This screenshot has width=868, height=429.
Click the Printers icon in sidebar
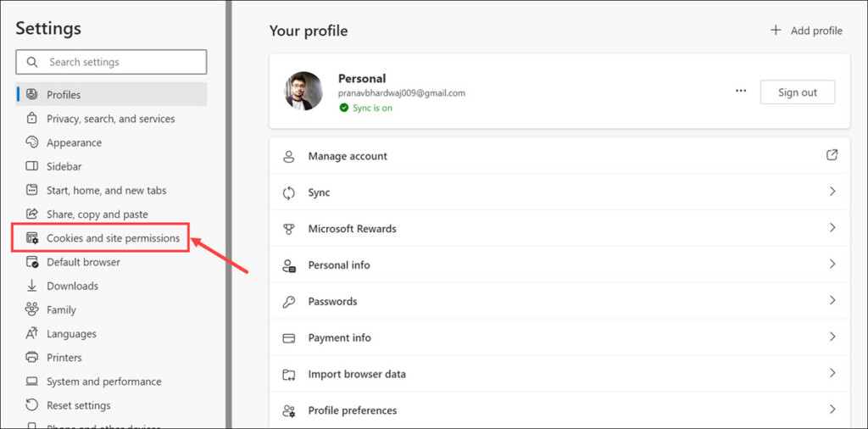(x=32, y=357)
